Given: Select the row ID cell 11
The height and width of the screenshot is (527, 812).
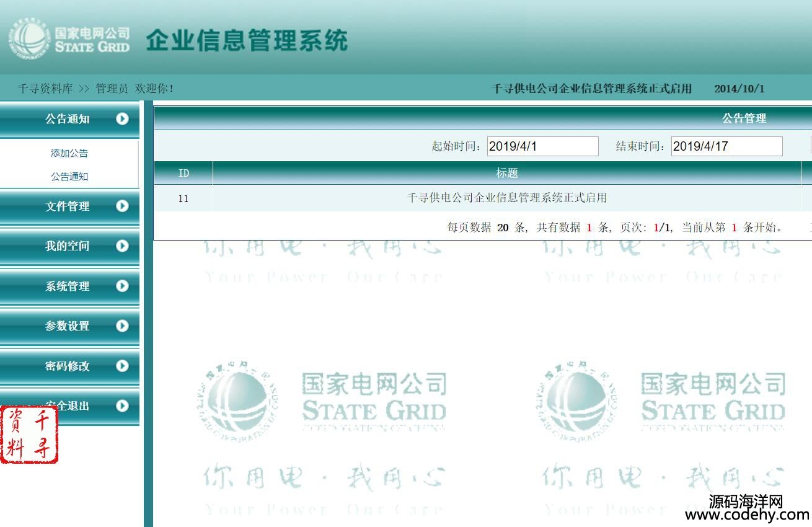Looking at the screenshot, I should (x=183, y=198).
